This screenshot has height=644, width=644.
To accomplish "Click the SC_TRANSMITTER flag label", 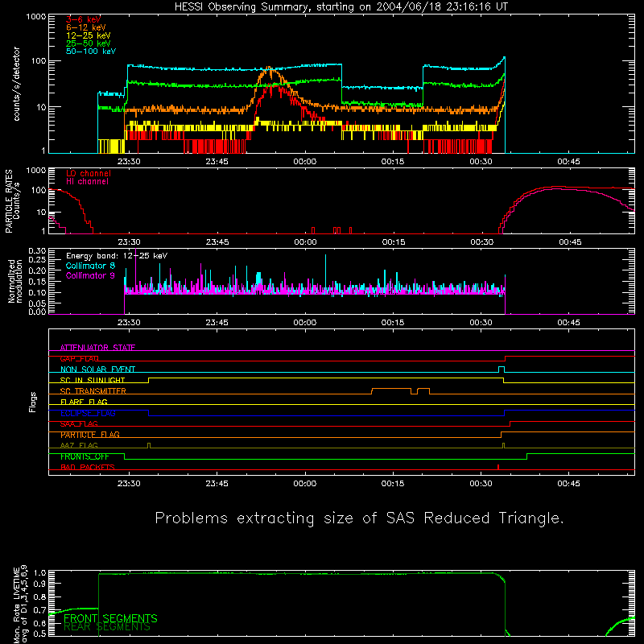I will tap(93, 391).
